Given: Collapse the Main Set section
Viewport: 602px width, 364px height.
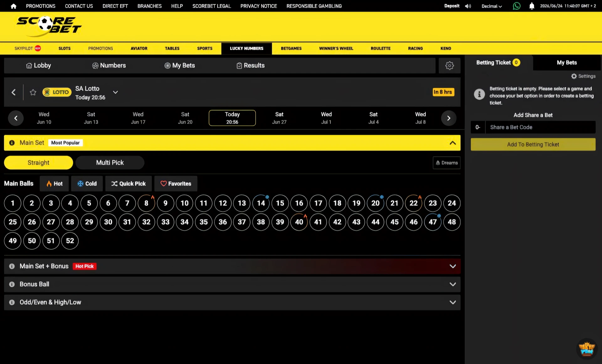Looking at the screenshot, I should click(452, 143).
